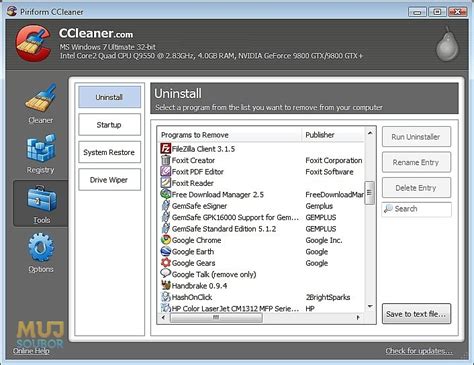Click the Google Gears icon
474x365 pixels.
click(x=166, y=263)
